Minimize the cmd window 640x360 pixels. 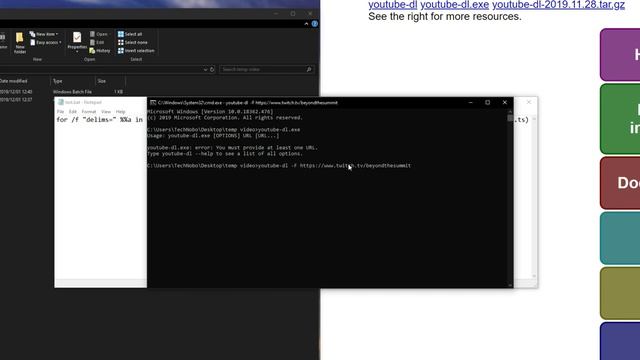[471, 102]
